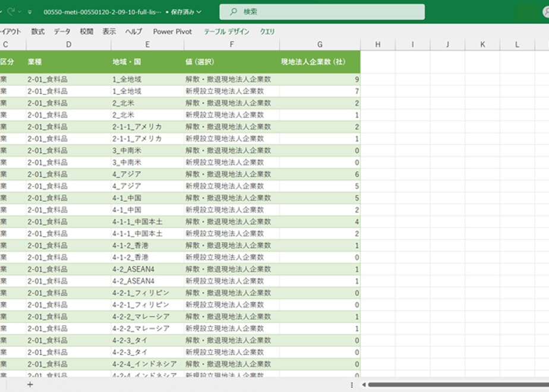Select 4-2-1_フィリピン in the 新規設立 row
The image size is (549, 392).
pos(147,305)
